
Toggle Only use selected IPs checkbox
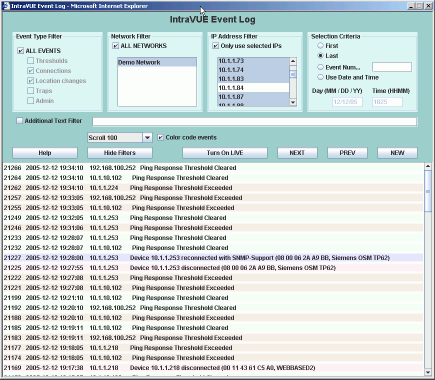coord(216,46)
